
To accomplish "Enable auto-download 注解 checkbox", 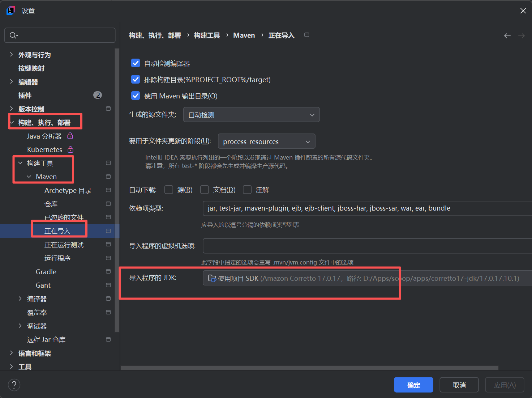I will pyautogui.click(x=247, y=190).
